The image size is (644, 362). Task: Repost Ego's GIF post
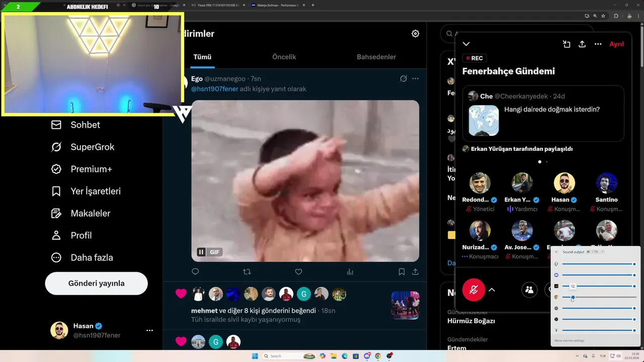pyautogui.click(x=247, y=271)
